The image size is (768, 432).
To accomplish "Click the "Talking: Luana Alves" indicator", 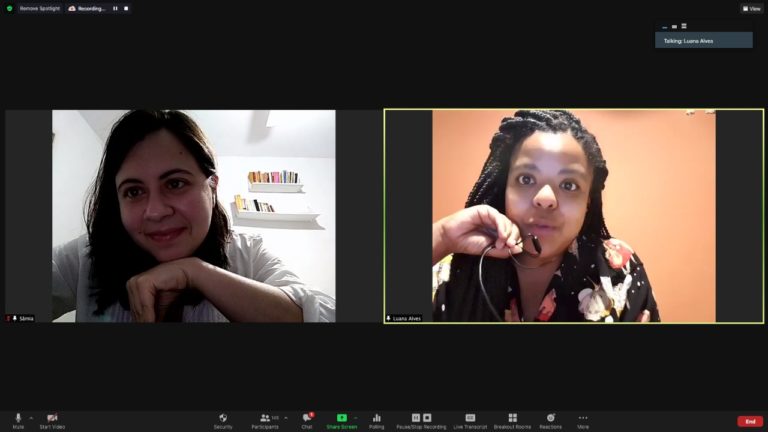I will [704, 41].
